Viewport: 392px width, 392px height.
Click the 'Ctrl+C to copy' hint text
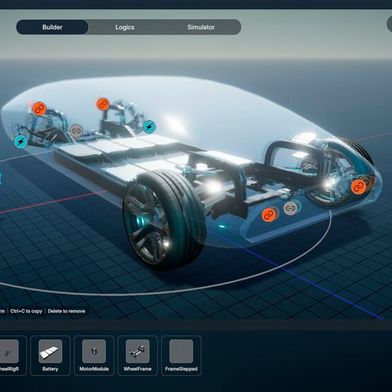tap(26, 311)
